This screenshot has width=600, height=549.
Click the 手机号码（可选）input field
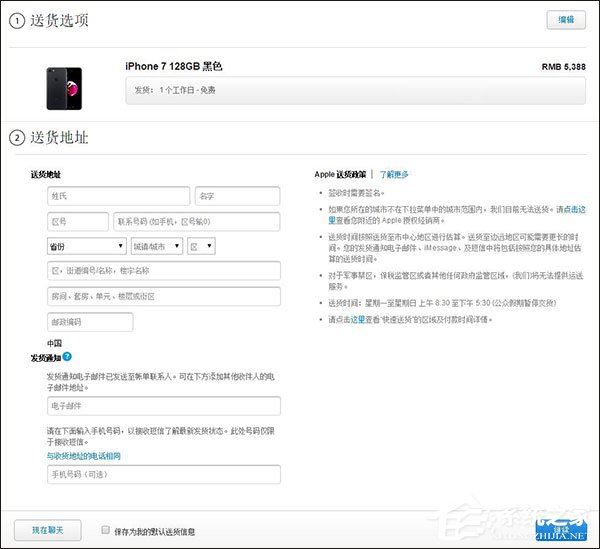(x=164, y=474)
